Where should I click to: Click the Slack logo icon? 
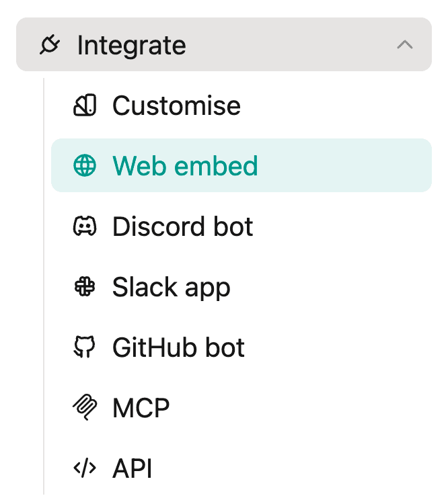click(x=85, y=286)
